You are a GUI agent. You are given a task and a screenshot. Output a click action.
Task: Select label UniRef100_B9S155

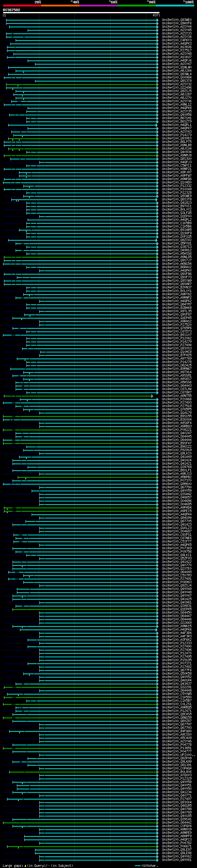coord(176,416)
